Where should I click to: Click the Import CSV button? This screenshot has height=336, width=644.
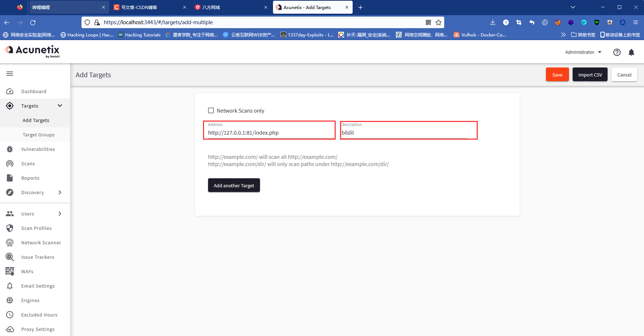click(x=590, y=75)
